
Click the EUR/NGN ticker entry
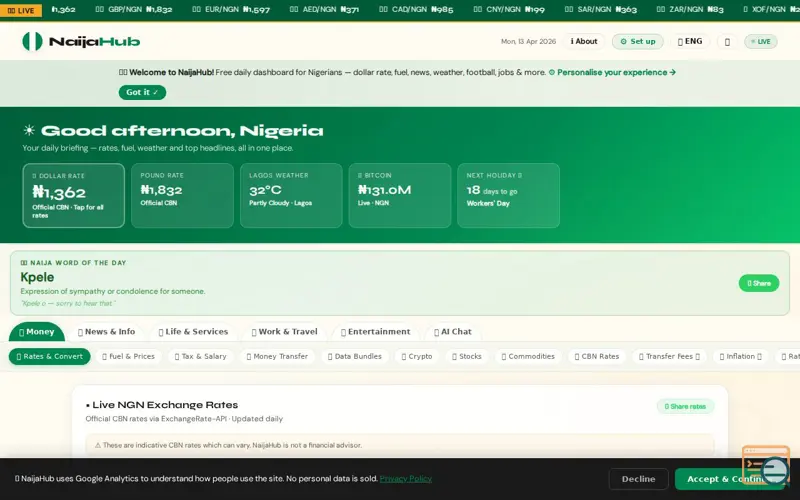click(x=231, y=10)
